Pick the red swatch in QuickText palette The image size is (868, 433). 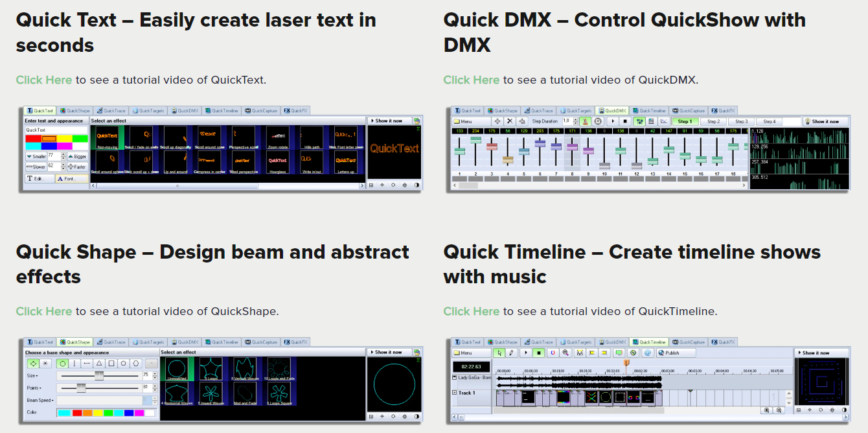tap(33, 139)
